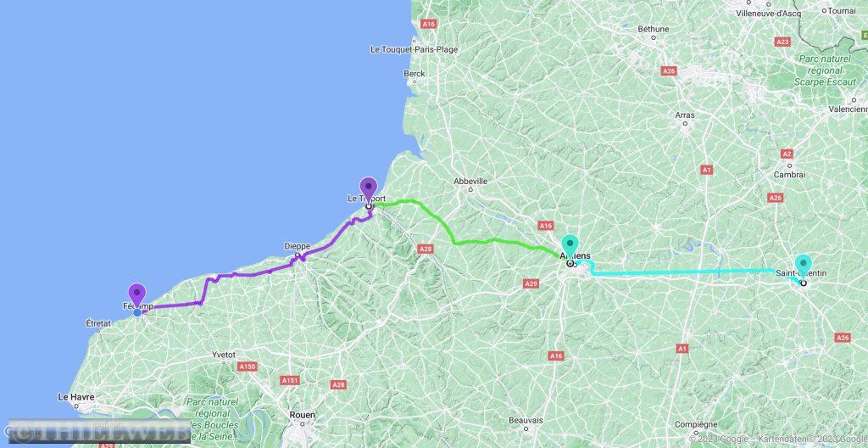Click the A150 road shield near Yvetot
Screen dimensions: 868x448
click(x=248, y=367)
